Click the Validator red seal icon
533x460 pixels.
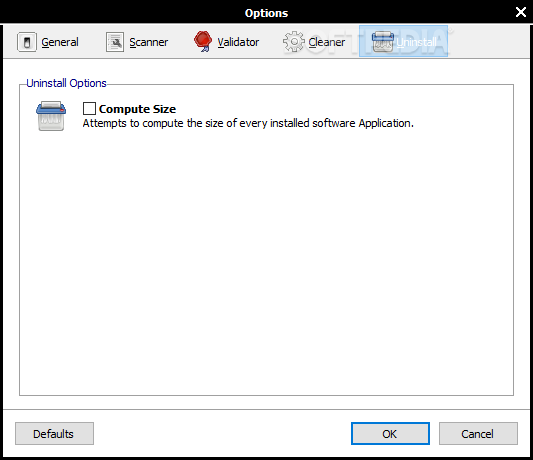[203, 41]
